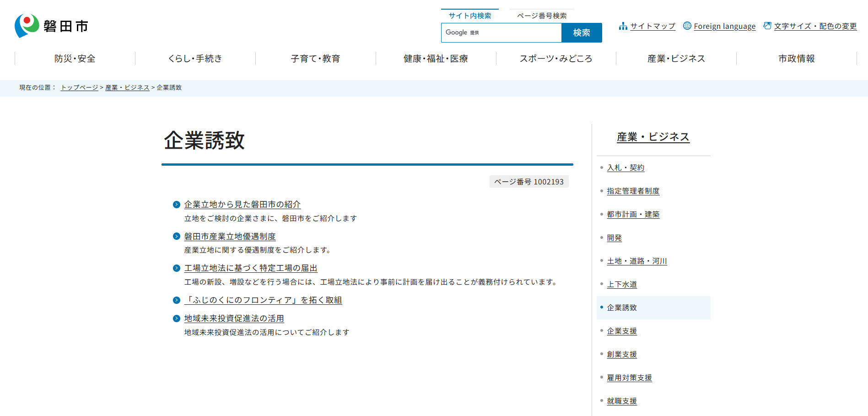The width and height of the screenshot is (868, 416).
Task: Open the 健康・福祉・医療 menu
Action: point(436,59)
